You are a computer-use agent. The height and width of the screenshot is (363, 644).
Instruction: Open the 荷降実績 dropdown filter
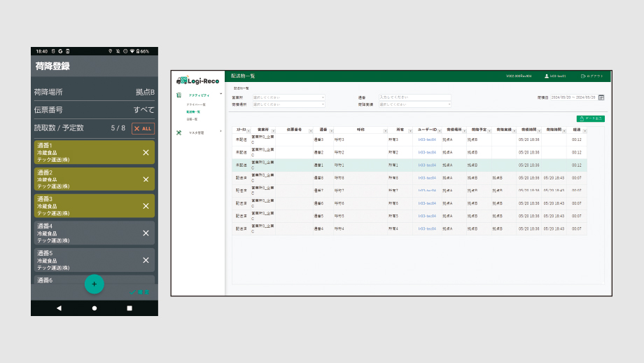click(x=414, y=104)
